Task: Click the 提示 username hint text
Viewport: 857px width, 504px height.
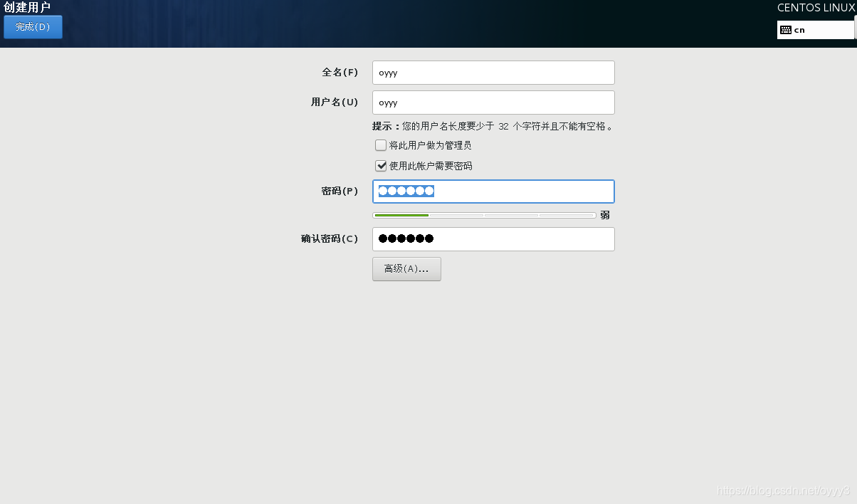Action: (x=493, y=127)
